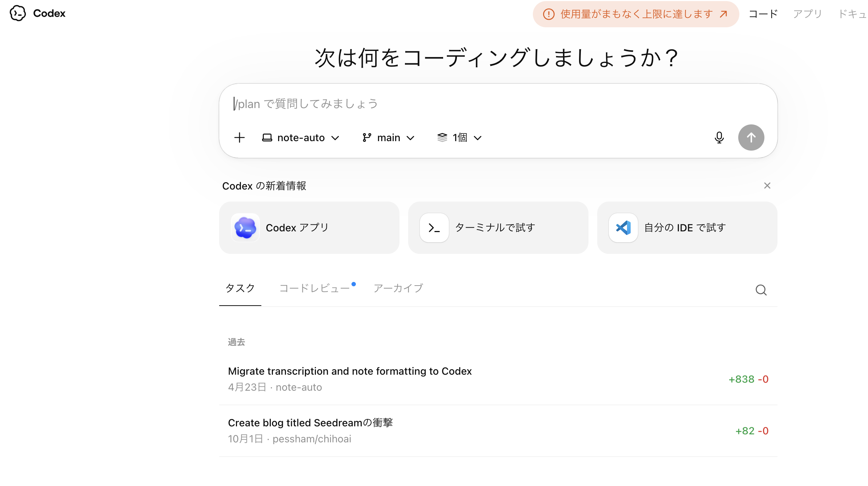Click the up-arrow send button
Screen dimensions: 868x486
point(751,138)
